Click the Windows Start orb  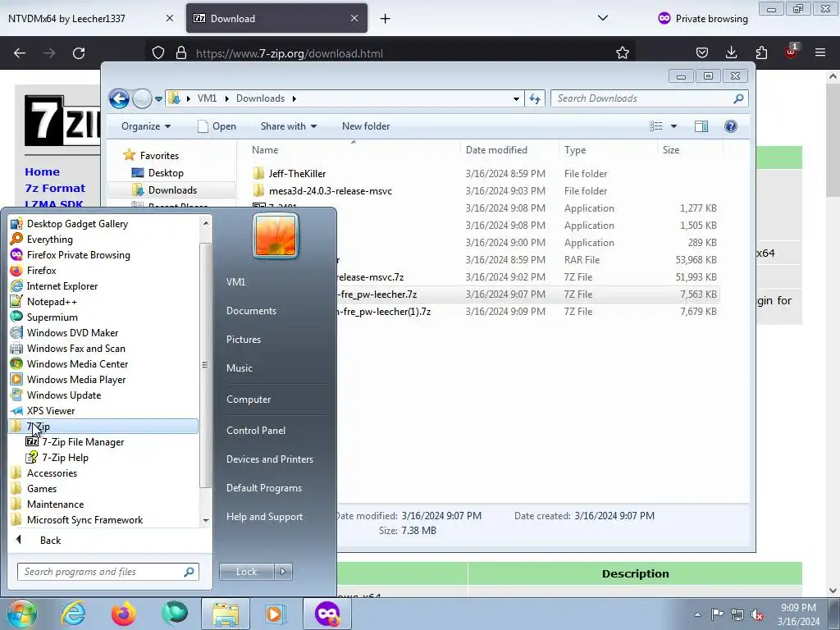pos(21,614)
